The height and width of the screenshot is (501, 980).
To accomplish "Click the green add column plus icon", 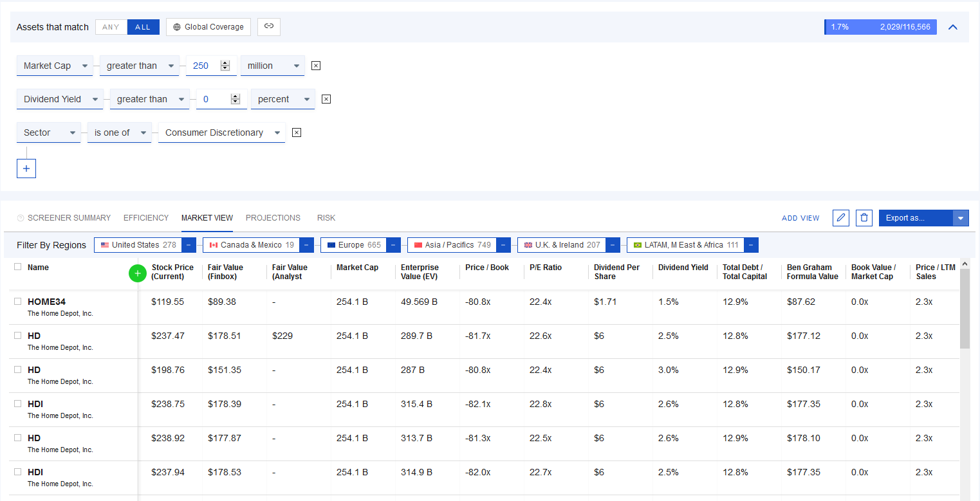I will pos(138,273).
